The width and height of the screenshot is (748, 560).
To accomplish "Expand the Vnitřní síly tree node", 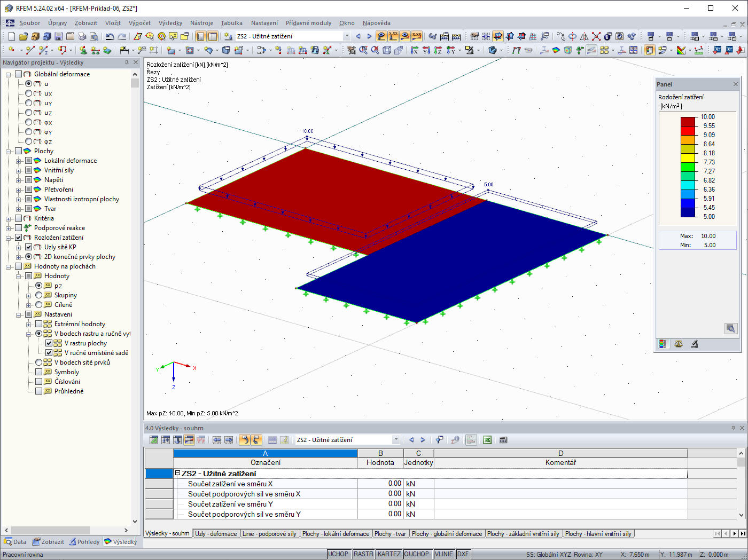I will [x=19, y=171].
